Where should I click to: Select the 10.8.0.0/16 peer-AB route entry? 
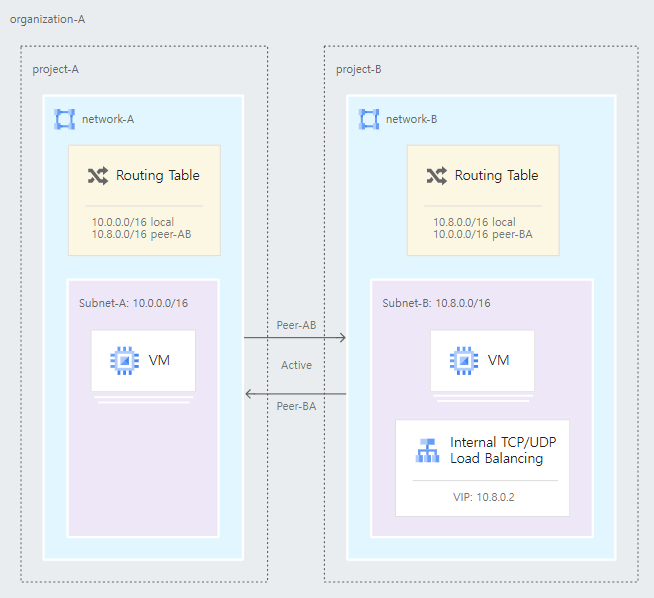click(141, 234)
